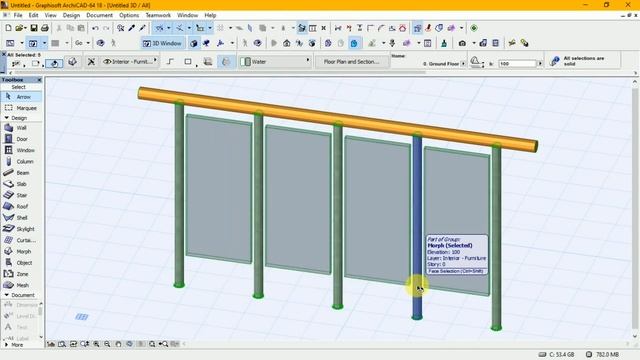Select the Object tool in Toolbox
Viewport: 640px width, 360px height.
[21, 262]
